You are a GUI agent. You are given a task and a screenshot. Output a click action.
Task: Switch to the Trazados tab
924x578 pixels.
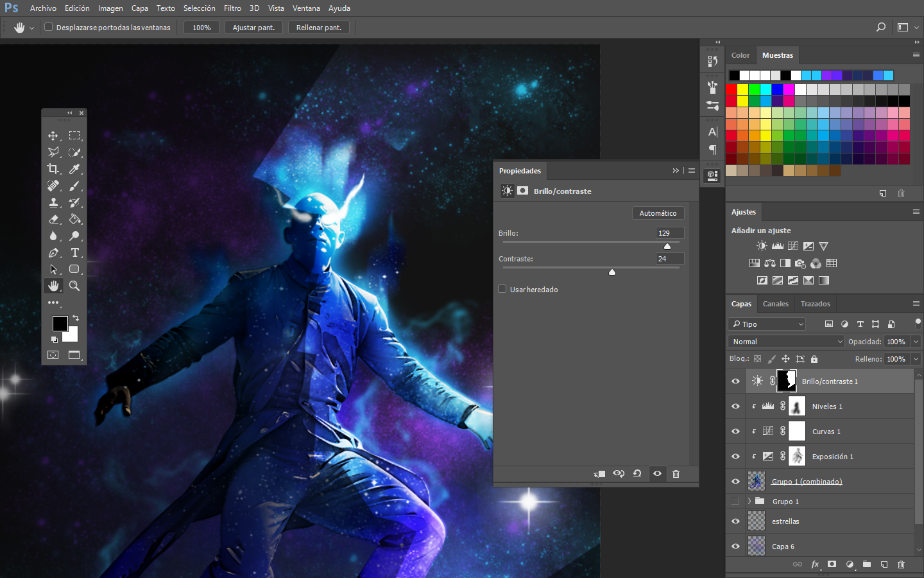tap(816, 304)
